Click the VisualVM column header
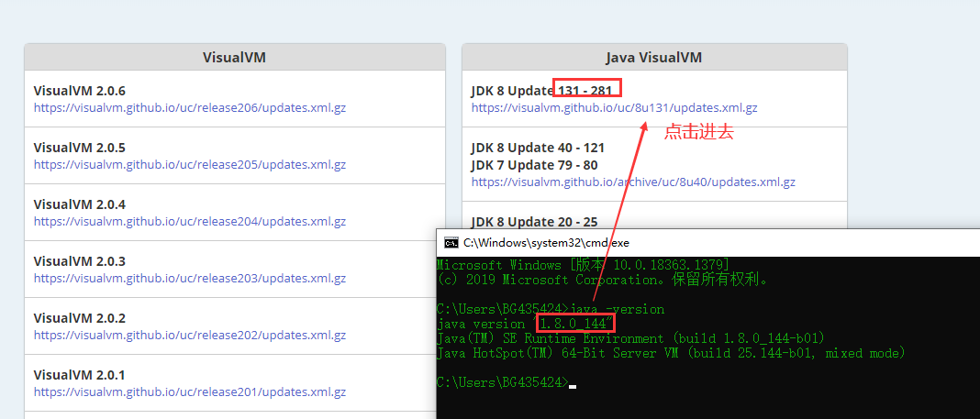 [234, 58]
